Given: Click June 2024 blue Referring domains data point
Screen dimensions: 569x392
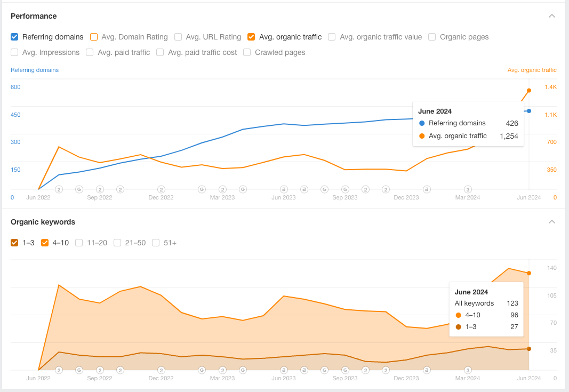Looking at the screenshot, I should (529, 111).
